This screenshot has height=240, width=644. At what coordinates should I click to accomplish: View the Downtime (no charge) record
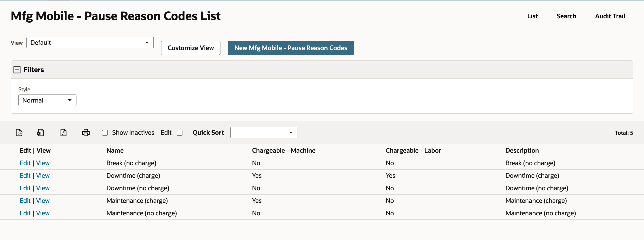(43, 188)
